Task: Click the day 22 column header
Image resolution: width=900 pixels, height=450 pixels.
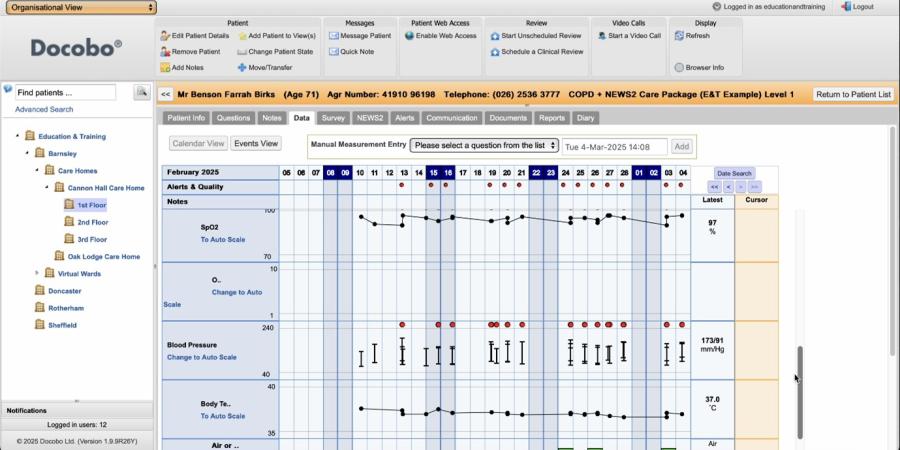Action: pos(536,172)
